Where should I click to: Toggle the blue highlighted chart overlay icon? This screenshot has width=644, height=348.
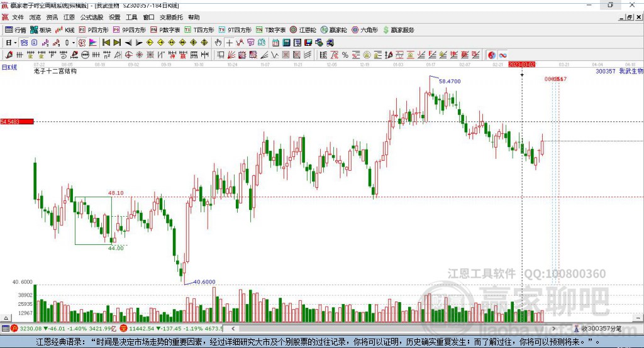pos(24,43)
